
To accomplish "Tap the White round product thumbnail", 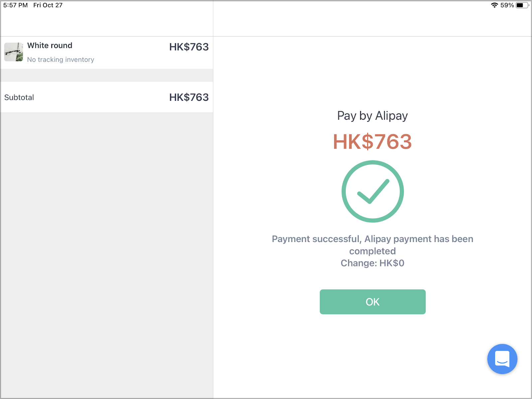I will tap(14, 52).
